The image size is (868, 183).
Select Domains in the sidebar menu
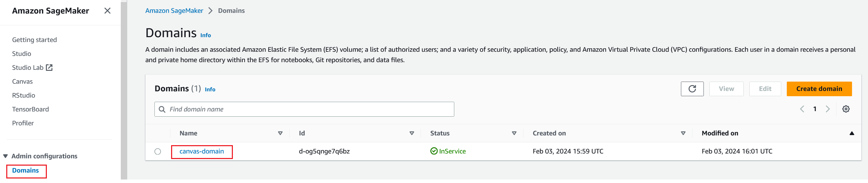tap(25, 170)
